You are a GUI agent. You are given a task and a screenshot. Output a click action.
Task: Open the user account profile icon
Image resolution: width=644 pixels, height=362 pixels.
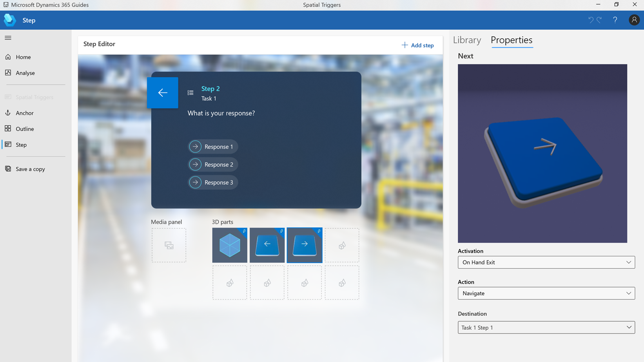pyautogui.click(x=634, y=20)
